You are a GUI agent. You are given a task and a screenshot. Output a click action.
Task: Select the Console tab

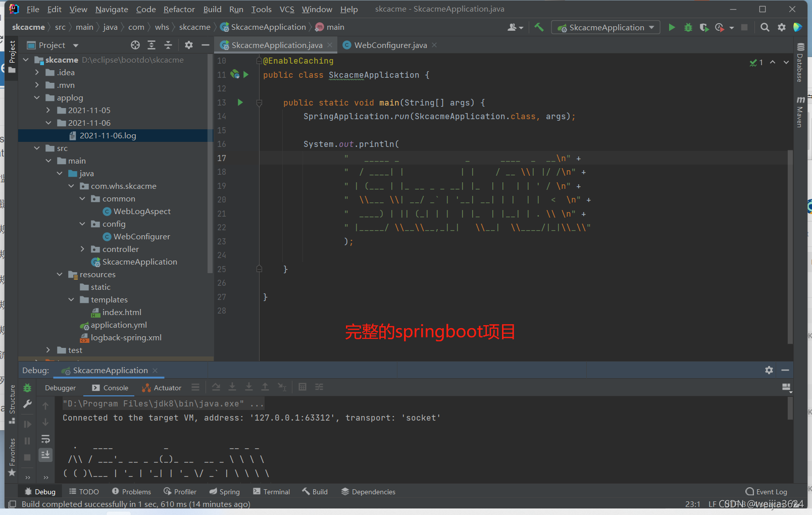pos(110,388)
